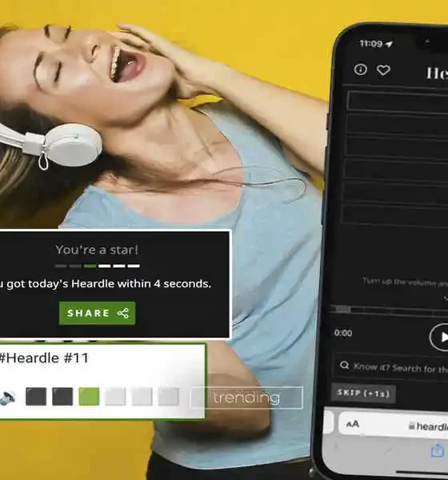The height and width of the screenshot is (480, 448).
Task: Tap the magnifier search icon
Action: coord(345,365)
